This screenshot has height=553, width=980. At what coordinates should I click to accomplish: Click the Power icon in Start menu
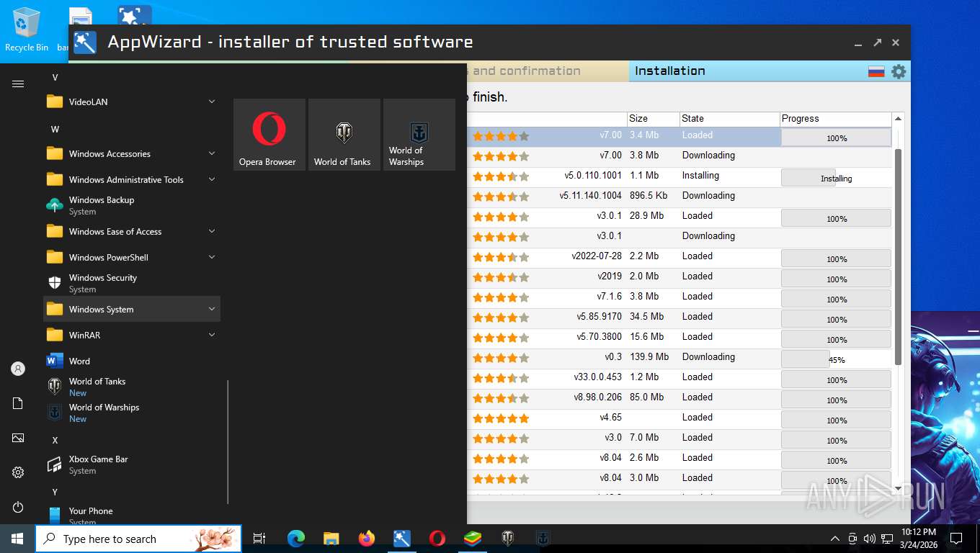tap(18, 507)
